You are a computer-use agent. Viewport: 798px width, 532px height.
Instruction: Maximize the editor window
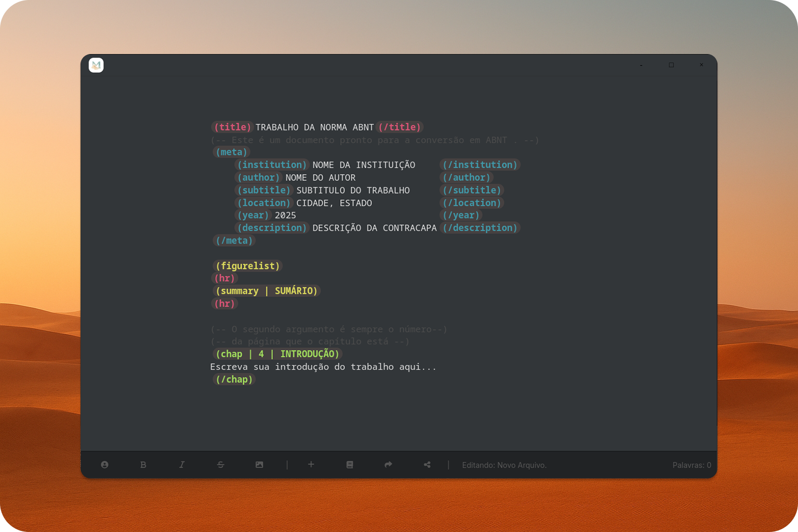(671, 65)
